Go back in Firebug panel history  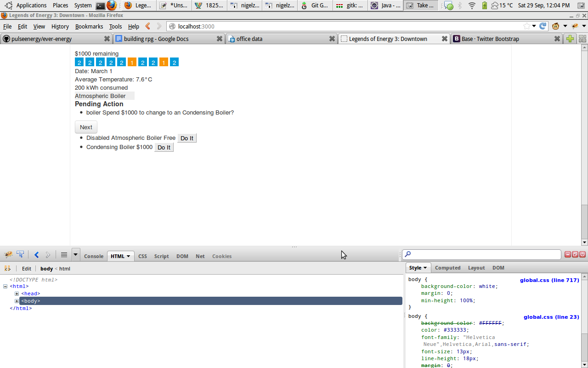[37, 255]
